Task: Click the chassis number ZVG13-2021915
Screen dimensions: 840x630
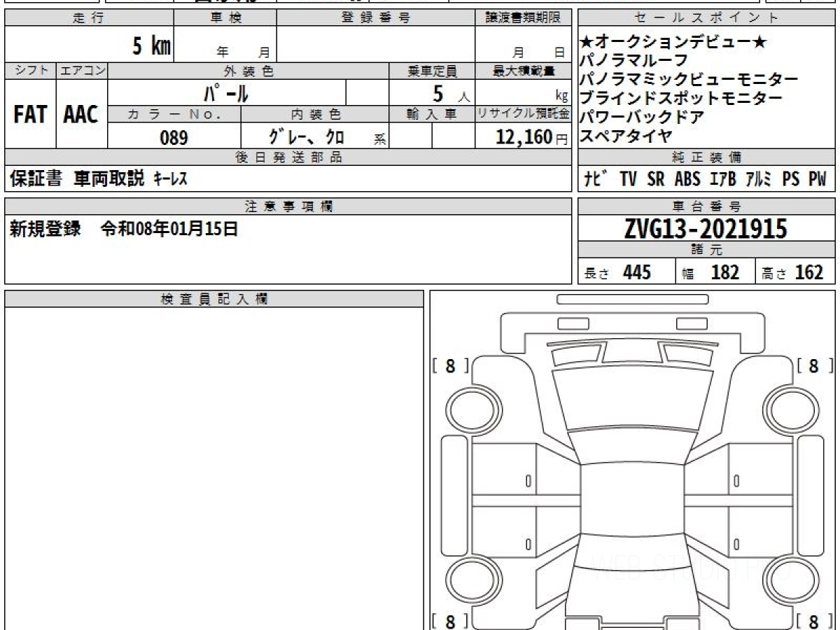Action: coord(706,228)
